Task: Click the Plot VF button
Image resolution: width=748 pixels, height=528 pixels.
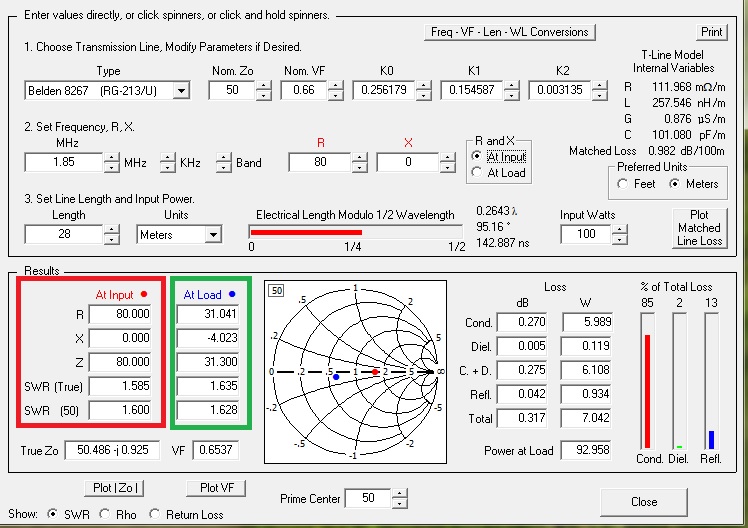Action: (x=217, y=488)
